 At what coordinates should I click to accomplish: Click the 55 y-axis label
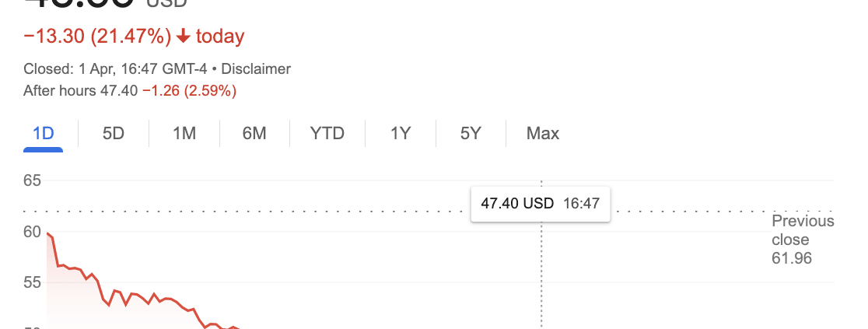pyautogui.click(x=32, y=282)
